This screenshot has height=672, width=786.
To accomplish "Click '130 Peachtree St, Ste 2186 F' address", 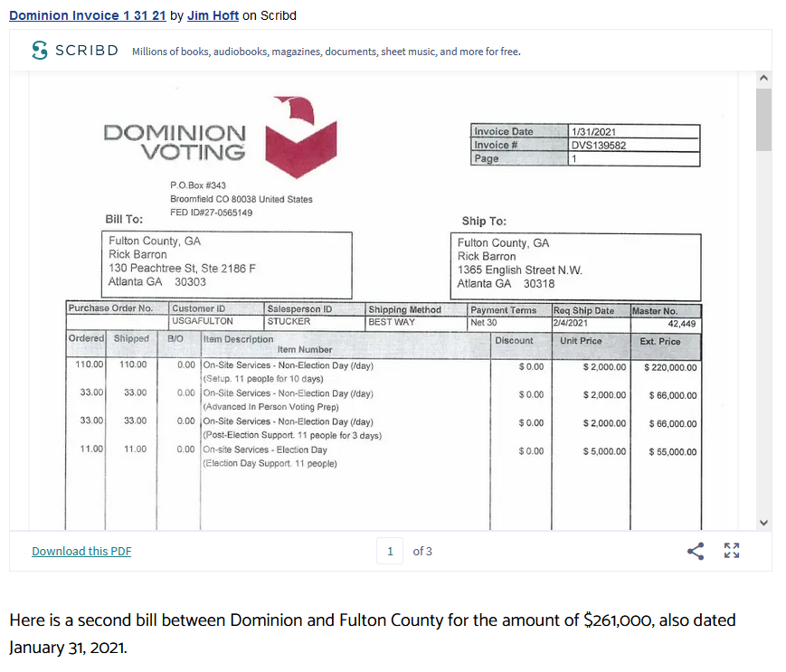I will [182, 268].
